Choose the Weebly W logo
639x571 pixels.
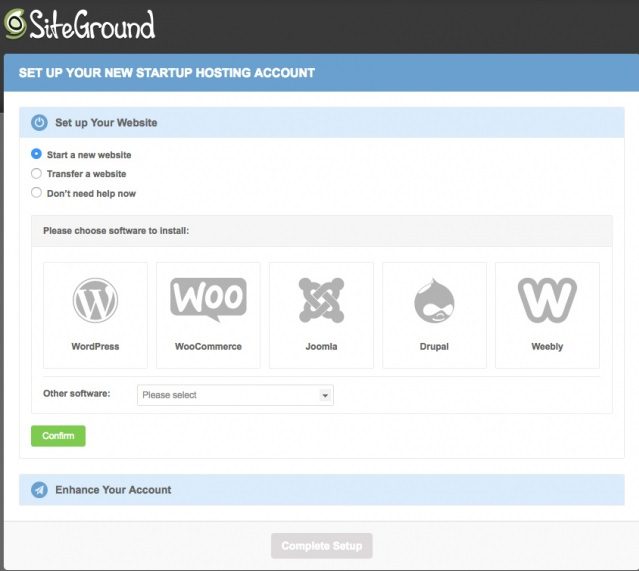[547, 300]
